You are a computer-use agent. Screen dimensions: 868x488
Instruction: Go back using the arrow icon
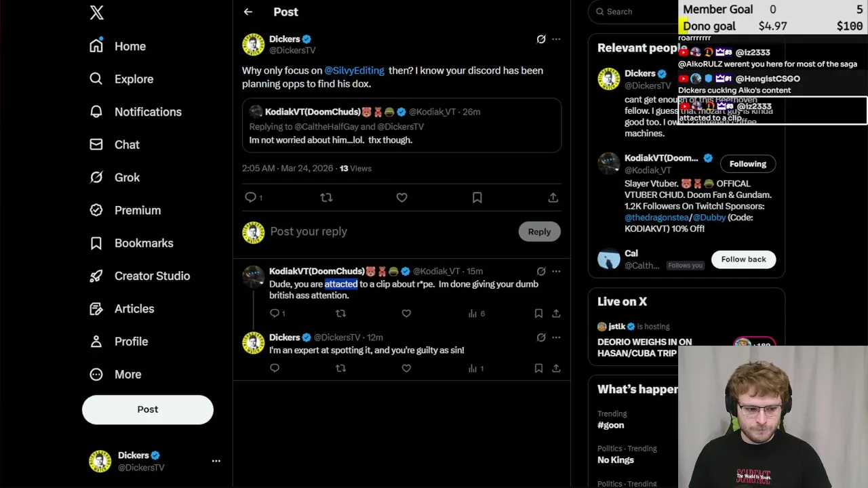(x=248, y=12)
